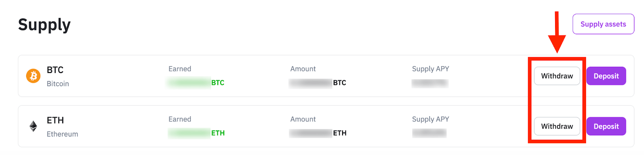This screenshot has height=155, width=644.
Task: Click the Ethereum diamond logo icon
Action: 33,126
